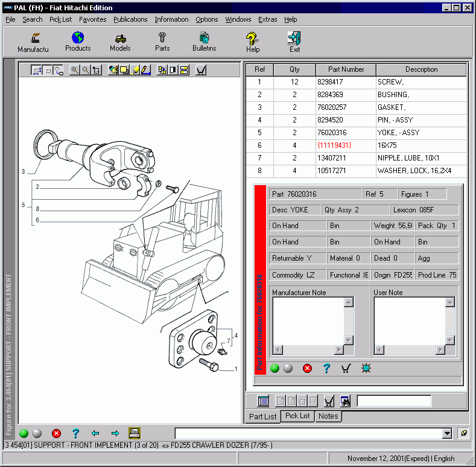Open the Publications menu

[x=130, y=19]
